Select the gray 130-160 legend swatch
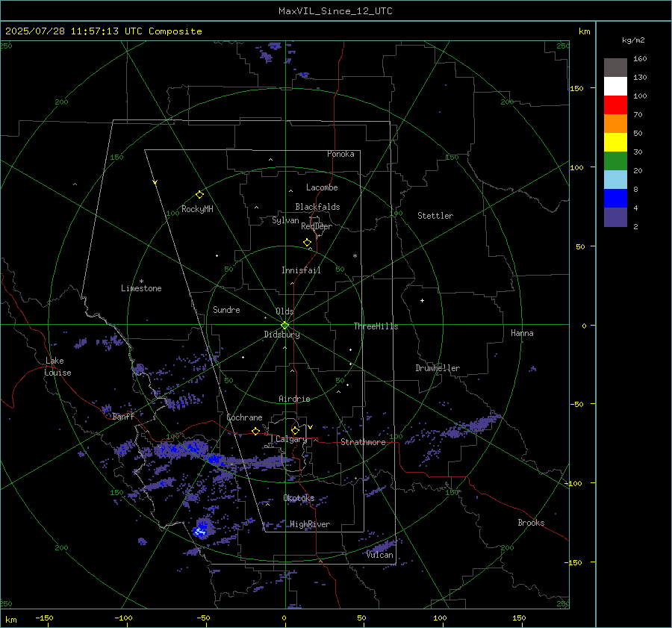 pyautogui.click(x=615, y=68)
